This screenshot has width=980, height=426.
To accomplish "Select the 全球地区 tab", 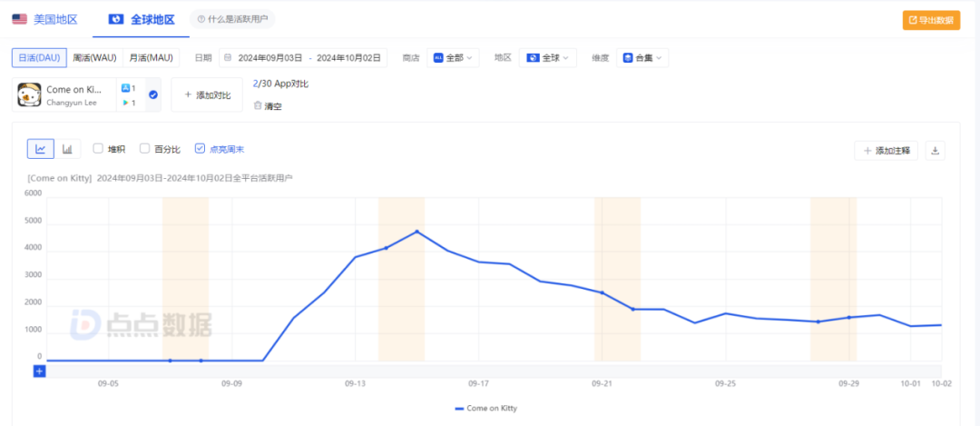I will [x=142, y=19].
